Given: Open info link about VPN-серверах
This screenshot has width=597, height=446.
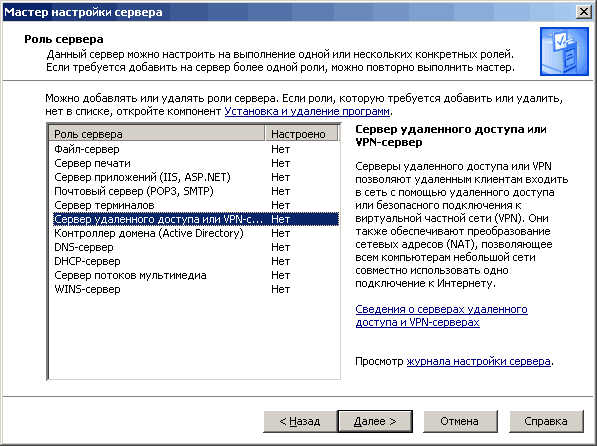Looking at the screenshot, I should [441, 316].
